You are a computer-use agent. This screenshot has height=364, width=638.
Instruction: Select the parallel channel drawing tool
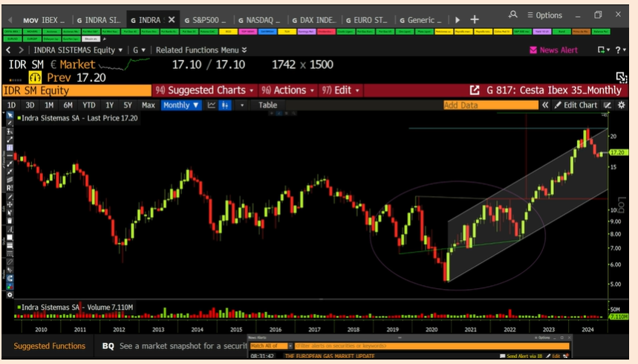[x=10, y=180]
